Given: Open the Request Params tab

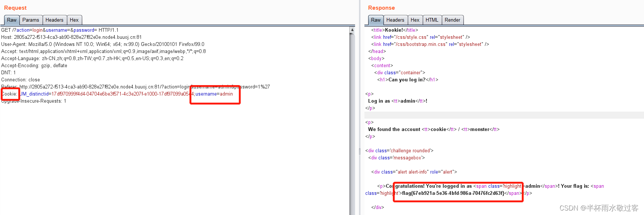Looking at the screenshot, I should [31, 20].
